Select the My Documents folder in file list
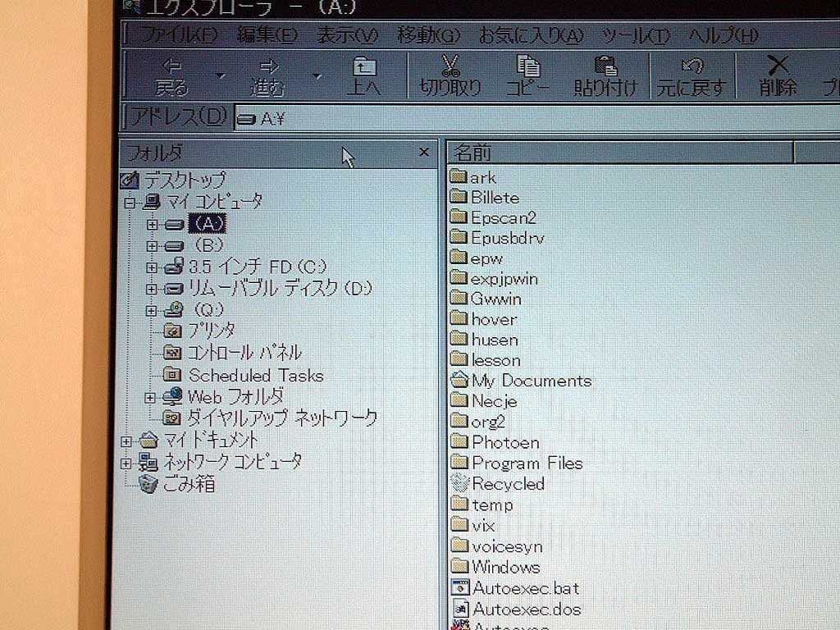Viewport: 840px width, 630px height. [531, 381]
